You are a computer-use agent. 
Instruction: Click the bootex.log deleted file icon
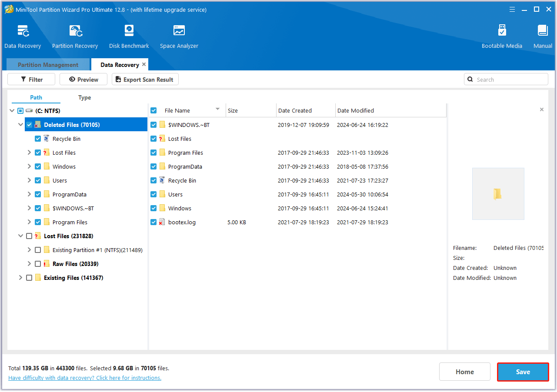tap(162, 222)
